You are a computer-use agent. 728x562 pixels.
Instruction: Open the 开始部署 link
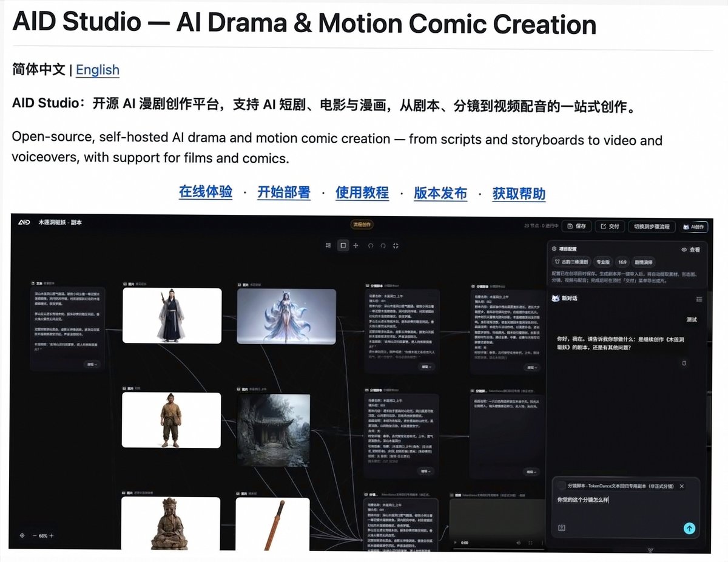click(x=284, y=193)
